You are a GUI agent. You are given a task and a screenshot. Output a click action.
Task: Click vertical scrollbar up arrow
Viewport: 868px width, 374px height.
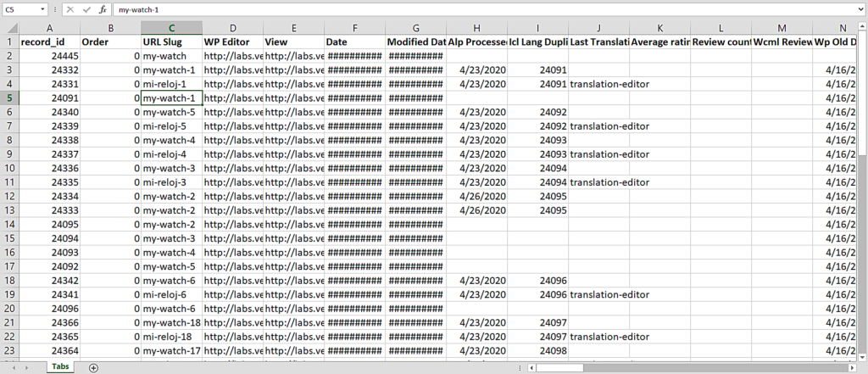[x=861, y=27]
